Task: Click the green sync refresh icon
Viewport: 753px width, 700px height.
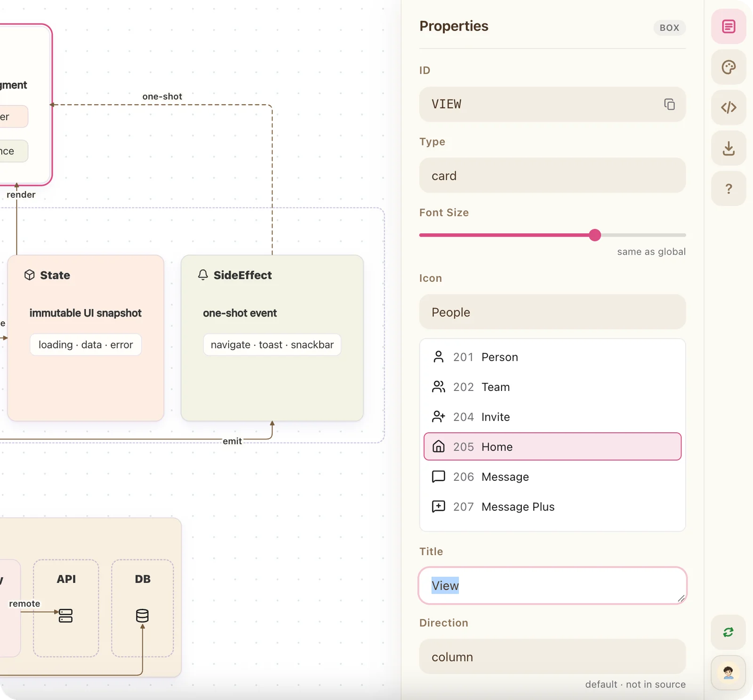Action: tap(729, 632)
